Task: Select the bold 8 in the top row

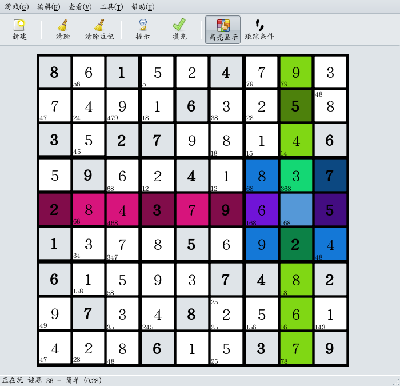Action: tap(54, 72)
